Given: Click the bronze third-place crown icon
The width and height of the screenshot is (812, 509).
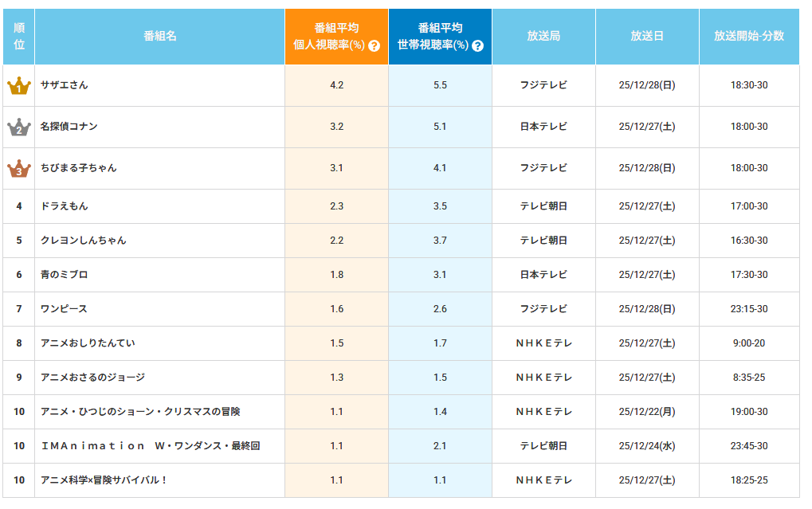Looking at the screenshot, I should click(x=18, y=169).
